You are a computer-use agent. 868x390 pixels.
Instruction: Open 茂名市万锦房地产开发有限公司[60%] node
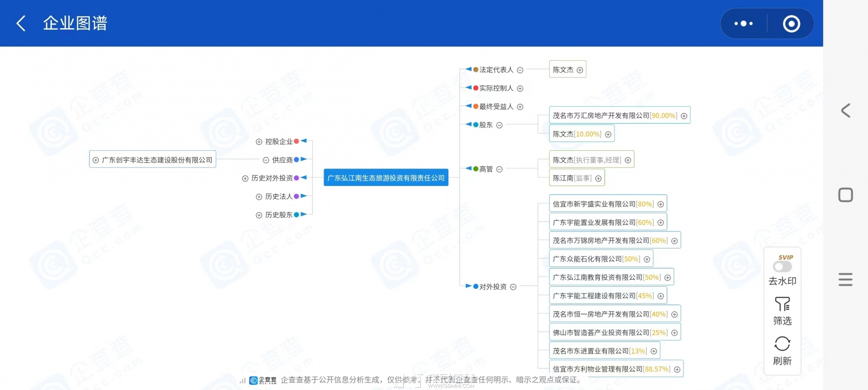(615, 240)
